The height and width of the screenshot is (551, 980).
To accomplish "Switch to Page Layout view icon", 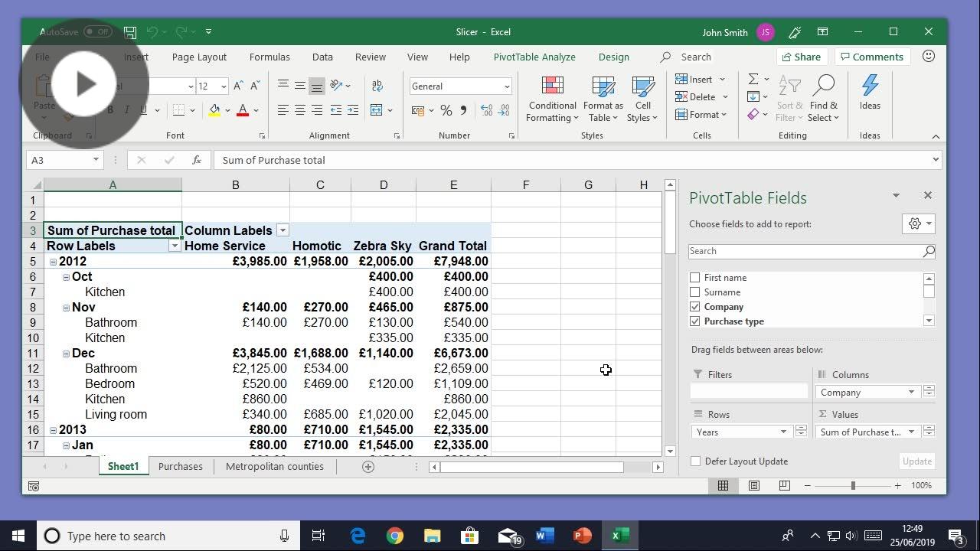I will click(754, 485).
